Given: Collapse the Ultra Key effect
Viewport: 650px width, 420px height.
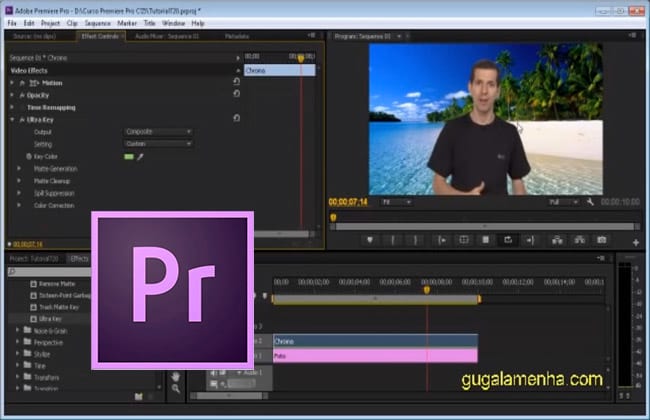Looking at the screenshot, I should [x=12, y=120].
